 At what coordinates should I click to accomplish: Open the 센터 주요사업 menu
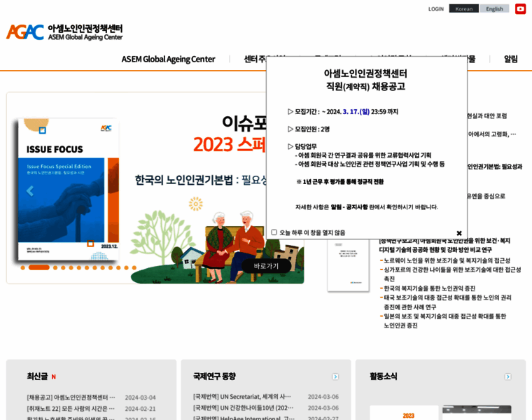point(255,59)
